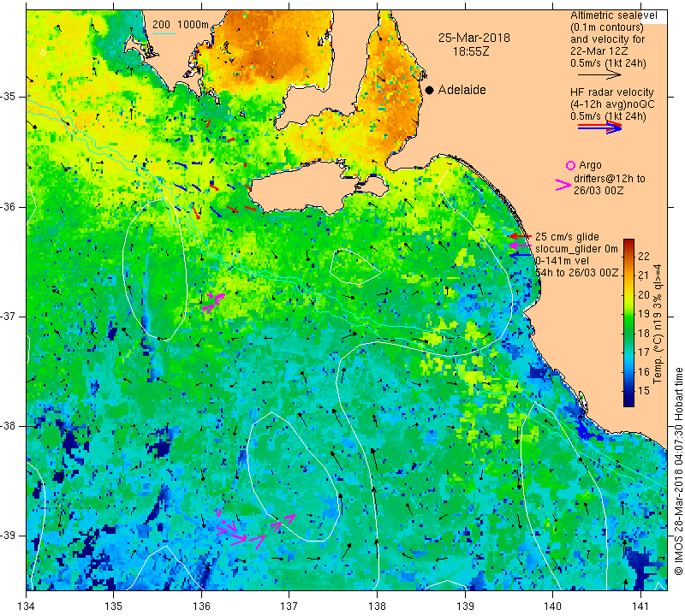Click the 'drifters@12h to' legend label
Viewport: 685px width, 616px height.
pyautogui.click(x=610, y=179)
